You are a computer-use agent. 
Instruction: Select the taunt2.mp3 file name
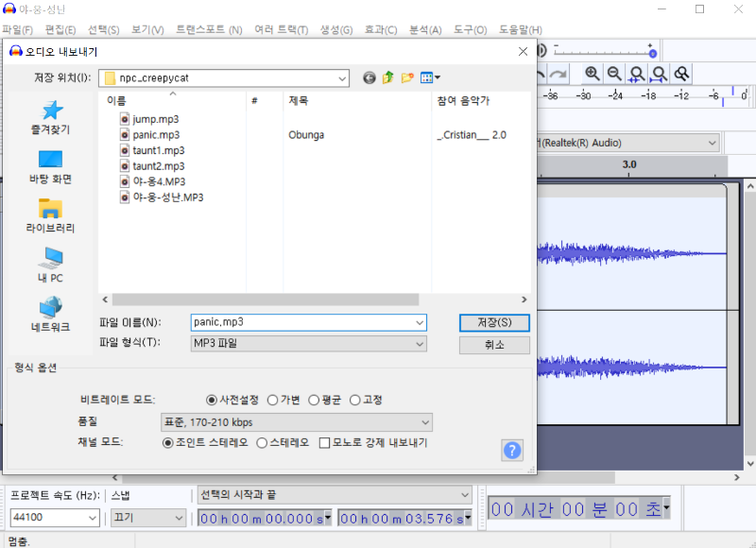[x=159, y=165]
